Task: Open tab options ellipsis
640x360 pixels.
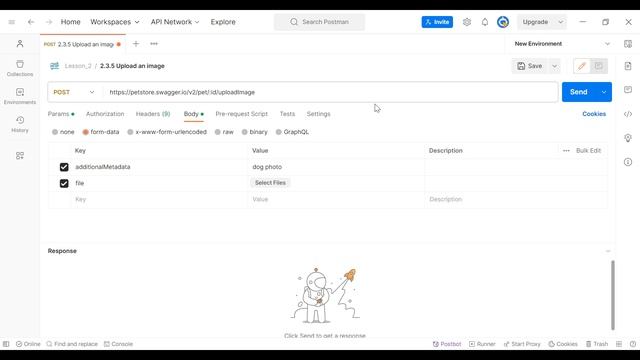Action: click(x=154, y=44)
